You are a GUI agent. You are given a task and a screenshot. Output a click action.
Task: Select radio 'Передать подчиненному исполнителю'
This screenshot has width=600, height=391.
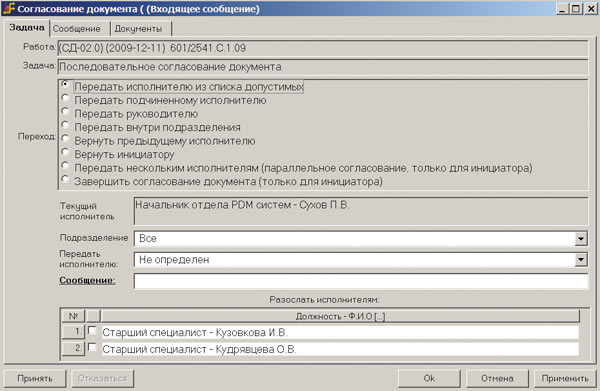coord(65,98)
